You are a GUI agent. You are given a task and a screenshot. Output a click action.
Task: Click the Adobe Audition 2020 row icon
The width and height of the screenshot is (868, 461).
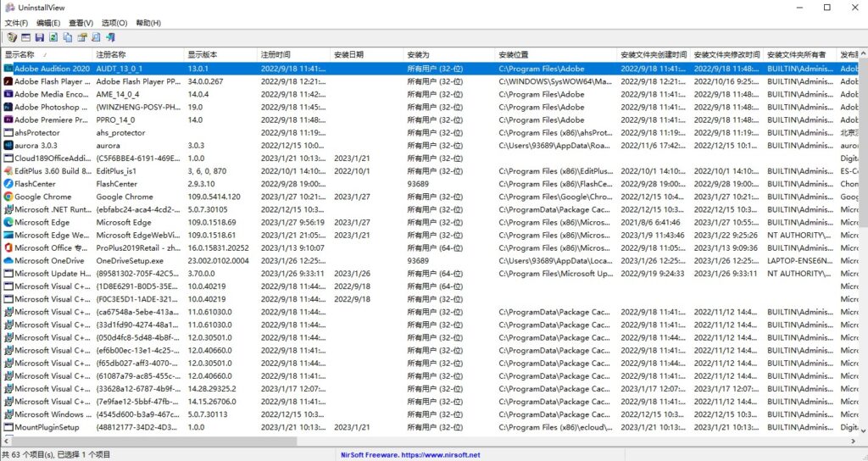point(8,69)
